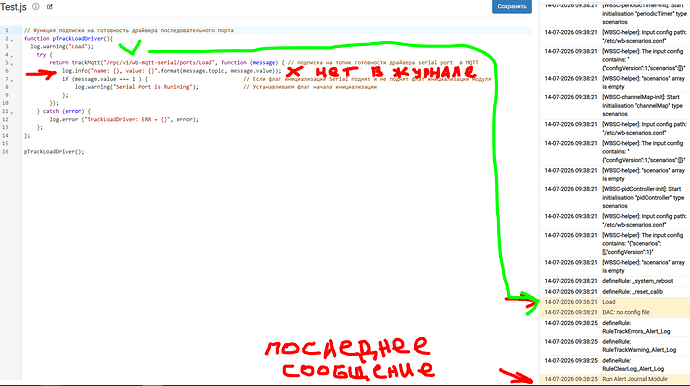Select the RuleClearLog_Alert_Log defineRule entry
Image resolution: width=690 pixels, height=386 pixels.
(x=615, y=364)
